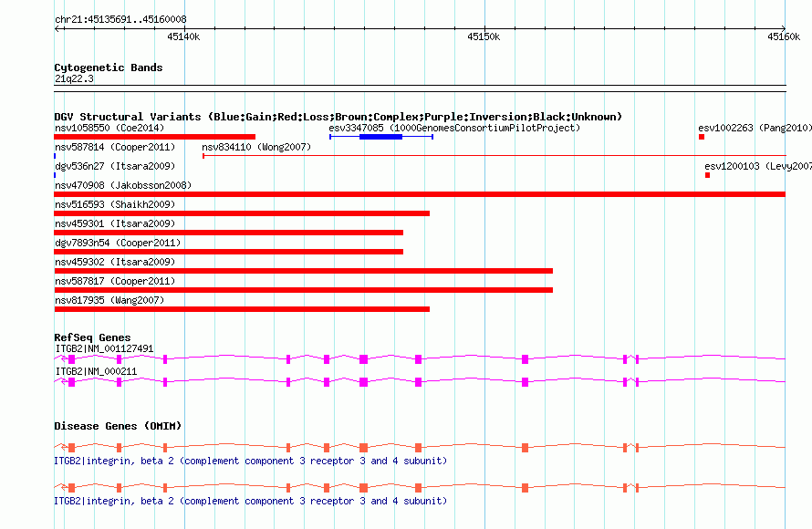Click the red bar under nsv817935 (Wang2007)

[242, 309]
